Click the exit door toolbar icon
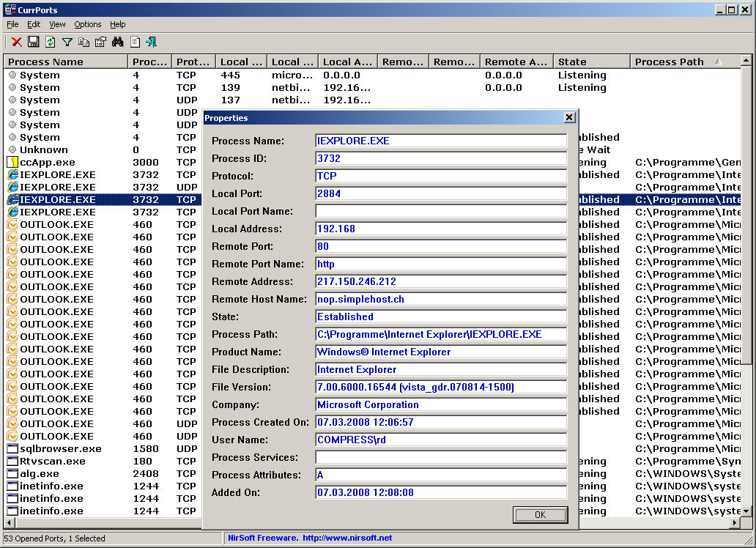The height and width of the screenshot is (548, 756). click(x=152, y=42)
